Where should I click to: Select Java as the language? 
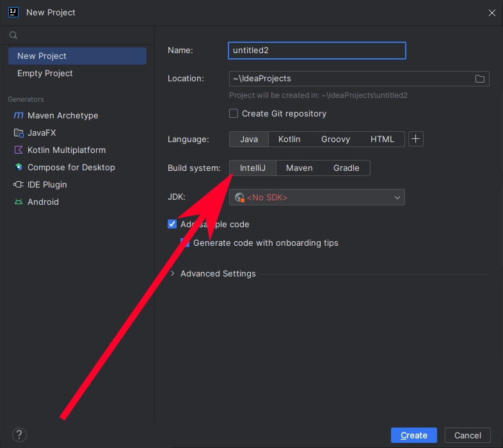pyautogui.click(x=249, y=139)
